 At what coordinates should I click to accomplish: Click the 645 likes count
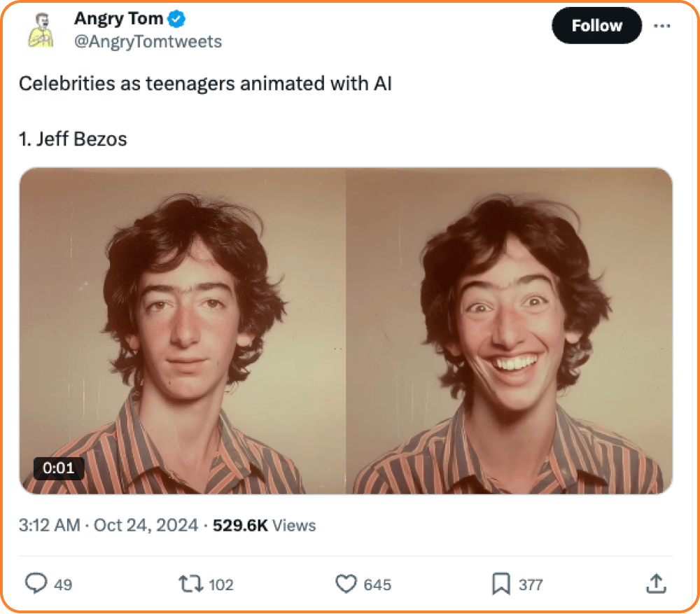[x=377, y=585]
